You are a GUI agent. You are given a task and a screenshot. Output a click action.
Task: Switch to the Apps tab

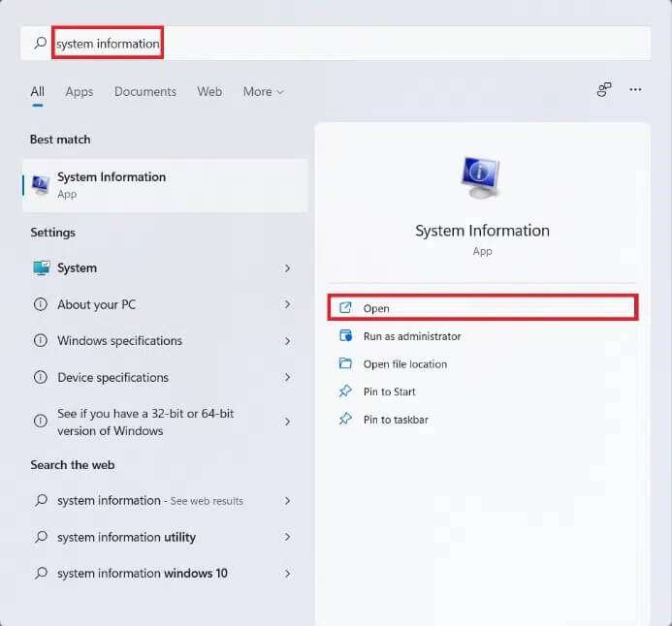coord(80,92)
